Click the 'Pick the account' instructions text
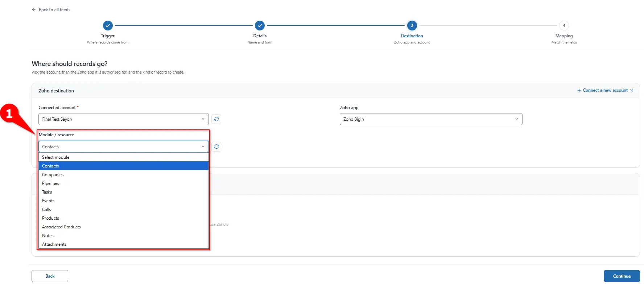This screenshot has height=286, width=644. click(108, 72)
